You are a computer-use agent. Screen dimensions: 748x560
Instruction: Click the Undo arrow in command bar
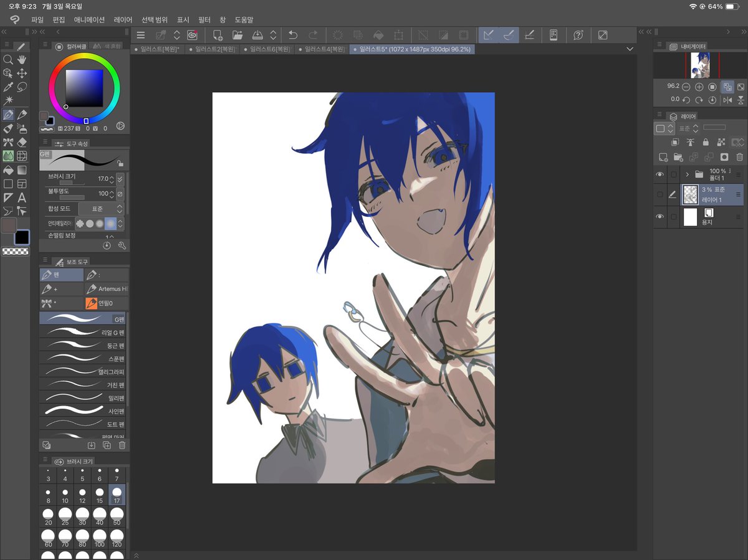[293, 36]
